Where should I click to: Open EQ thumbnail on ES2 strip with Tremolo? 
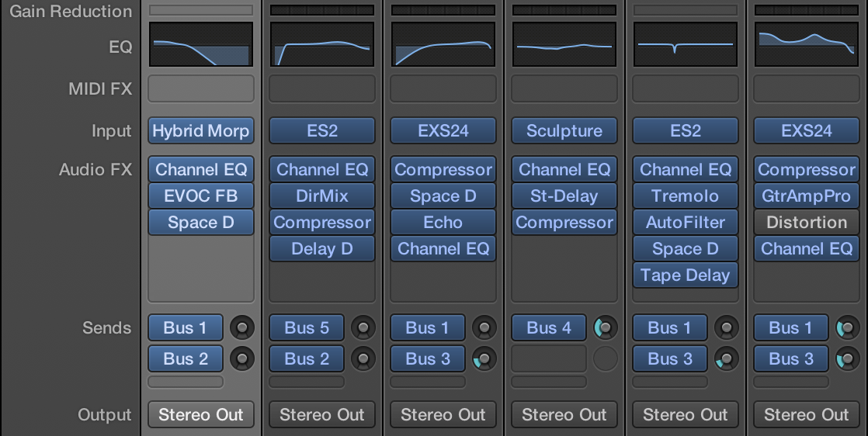[x=686, y=45]
